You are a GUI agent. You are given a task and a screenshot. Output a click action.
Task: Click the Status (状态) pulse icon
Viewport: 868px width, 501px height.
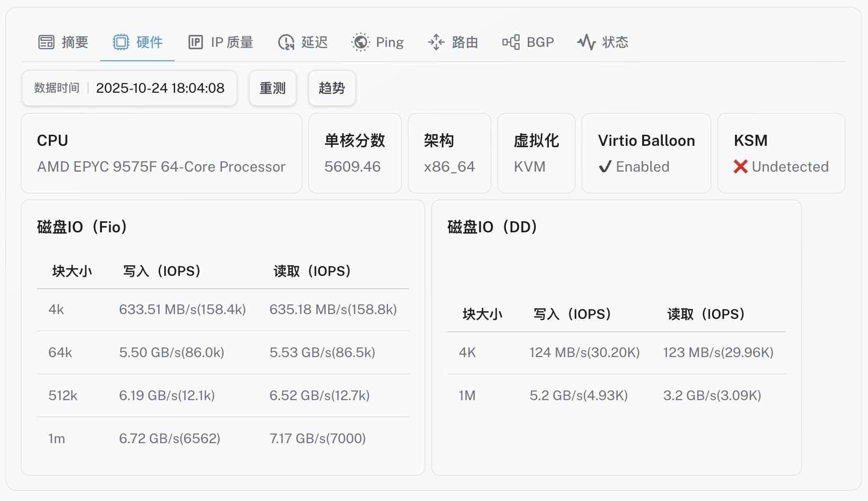click(x=586, y=43)
